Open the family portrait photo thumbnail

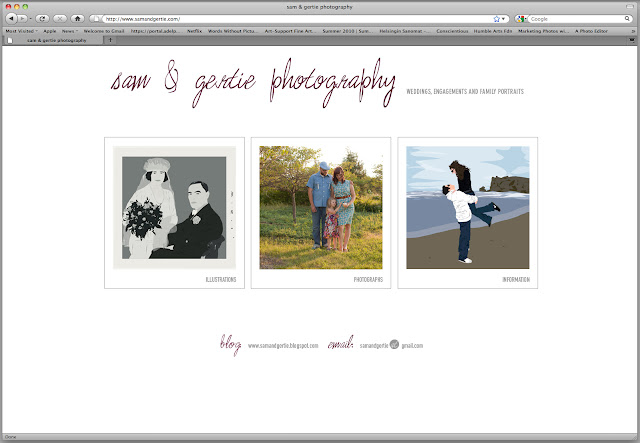pos(321,207)
